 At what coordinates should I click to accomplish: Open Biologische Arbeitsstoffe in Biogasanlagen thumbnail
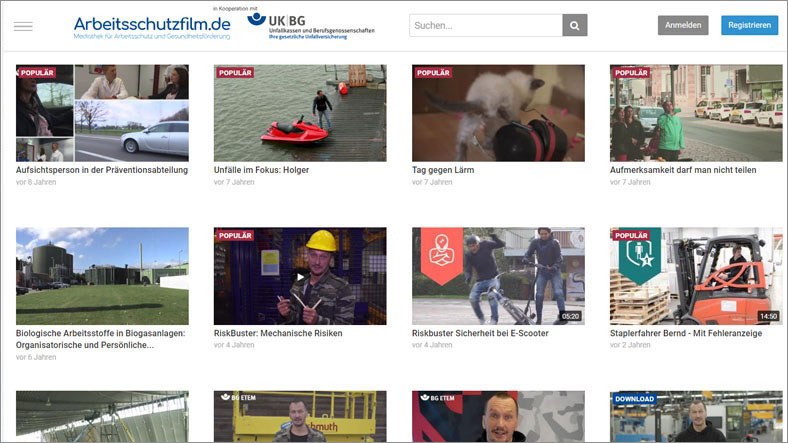tap(102, 276)
